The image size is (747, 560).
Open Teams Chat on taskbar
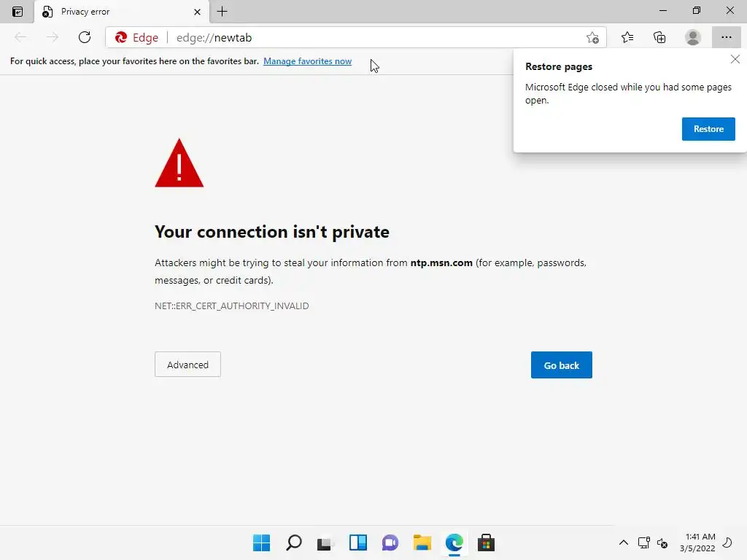pyautogui.click(x=390, y=542)
